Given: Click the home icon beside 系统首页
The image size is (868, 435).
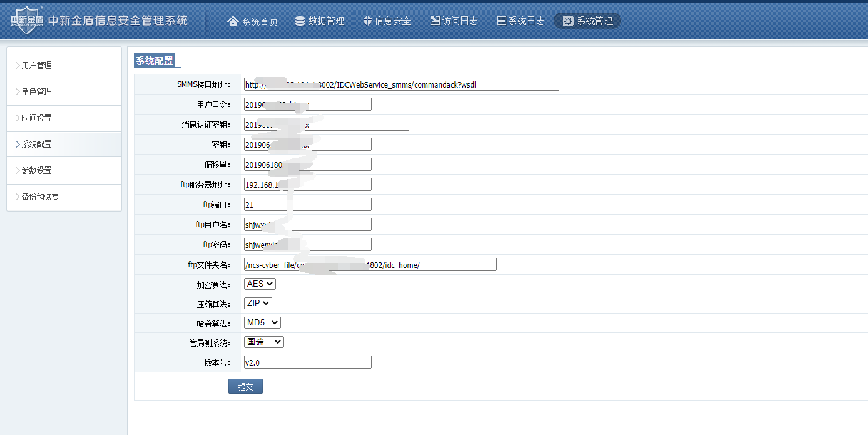Looking at the screenshot, I should point(233,21).
